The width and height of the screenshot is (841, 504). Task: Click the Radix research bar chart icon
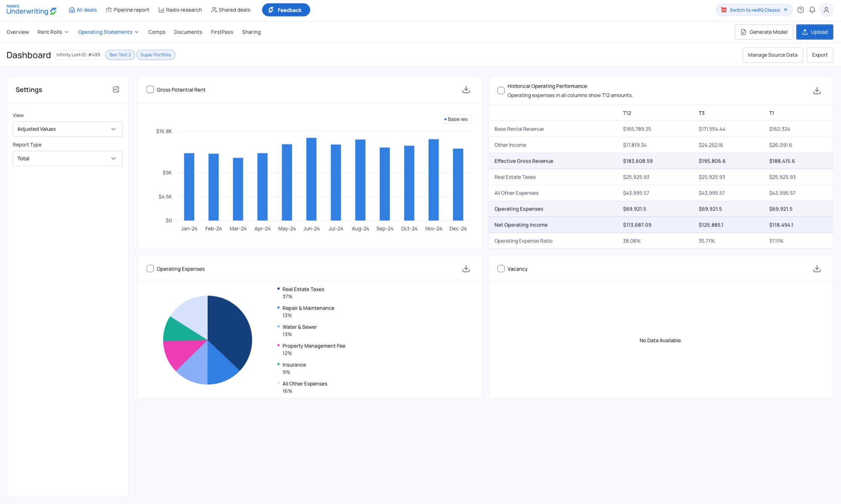pyautogui.click(x=161, y=10)
